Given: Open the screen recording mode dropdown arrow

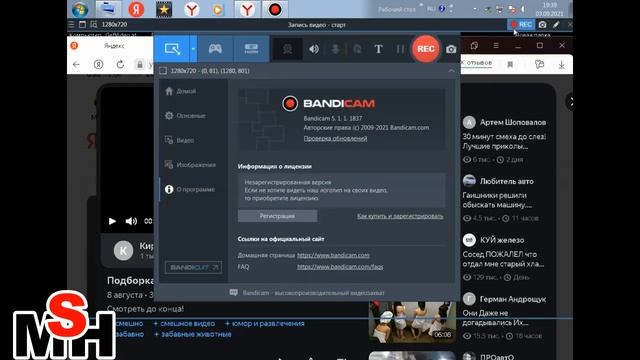Looking at the screenshot, I should coord(193,49).
